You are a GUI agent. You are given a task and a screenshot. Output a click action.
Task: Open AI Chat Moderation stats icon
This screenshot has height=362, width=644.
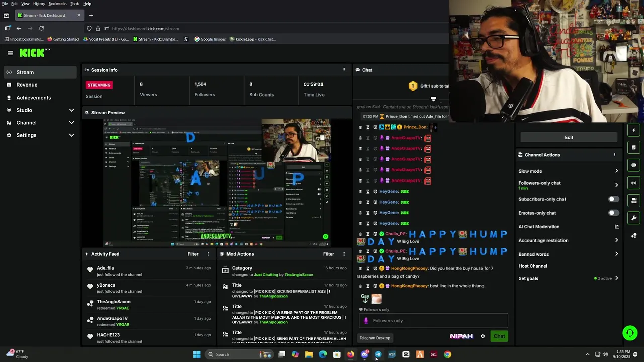click(x=616, y=227)
